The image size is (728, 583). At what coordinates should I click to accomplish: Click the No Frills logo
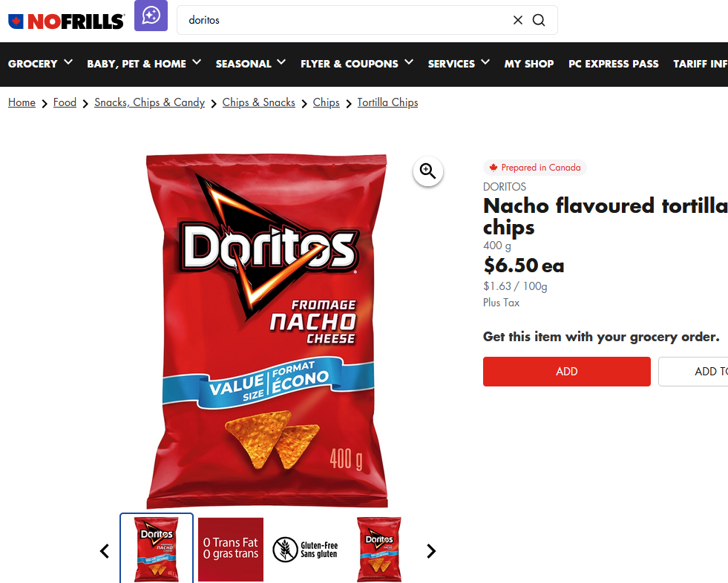[66, 22]
